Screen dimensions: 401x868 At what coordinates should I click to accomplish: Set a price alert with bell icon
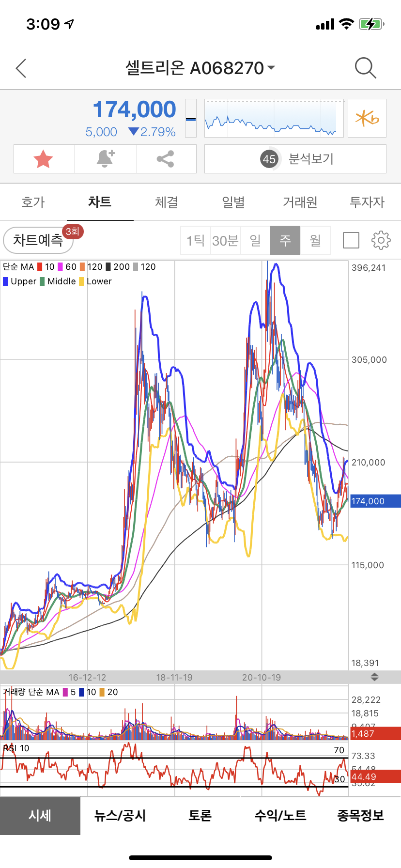[105, 159]
